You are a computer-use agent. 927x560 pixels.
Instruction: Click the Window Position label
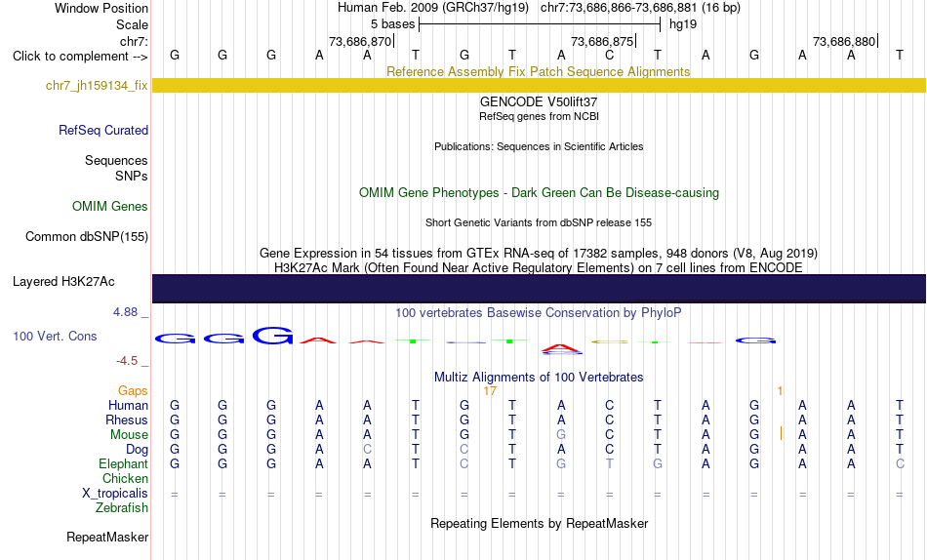[x=101, y=8]
